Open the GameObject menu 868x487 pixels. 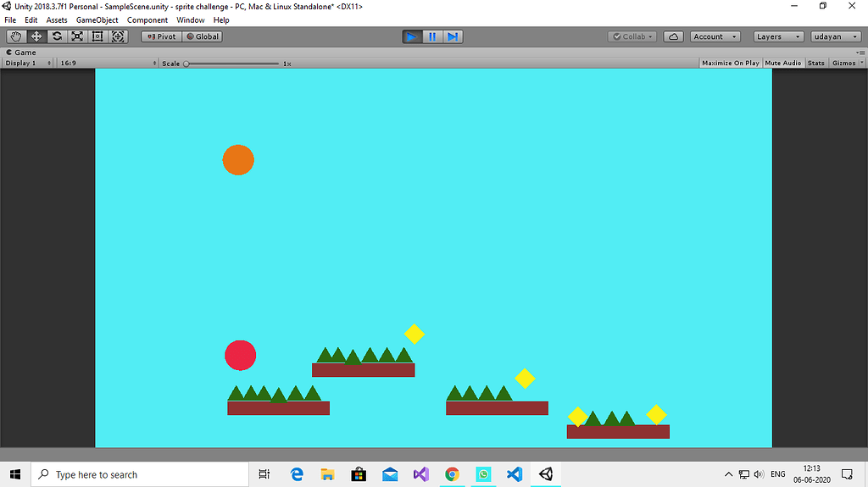pyautogui.click(x=97, y=19)
